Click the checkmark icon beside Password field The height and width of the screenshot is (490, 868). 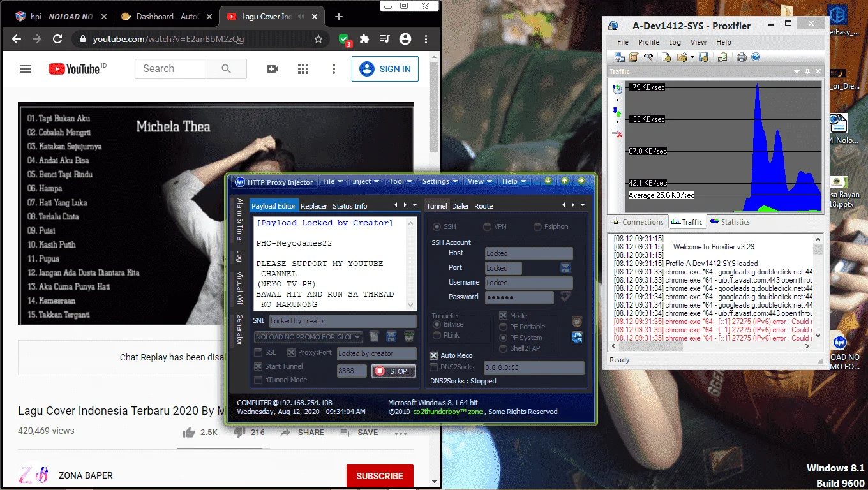[x=565, y=297]
